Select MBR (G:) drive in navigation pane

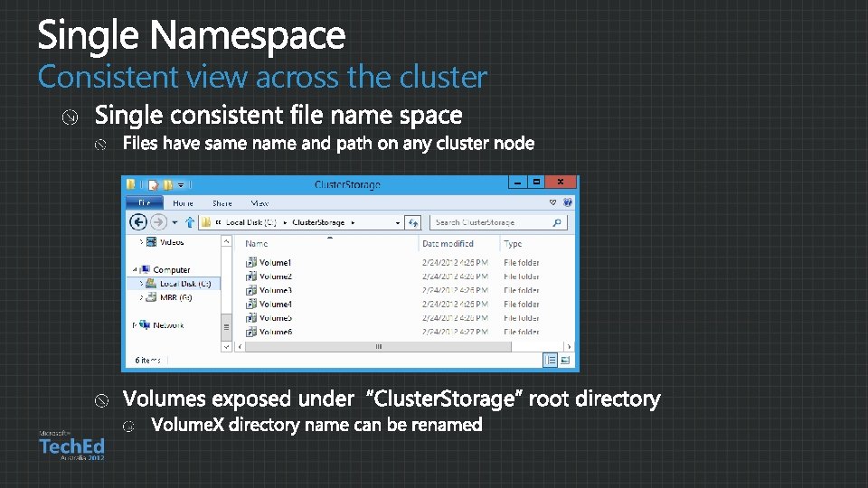(x=175, y=297)
